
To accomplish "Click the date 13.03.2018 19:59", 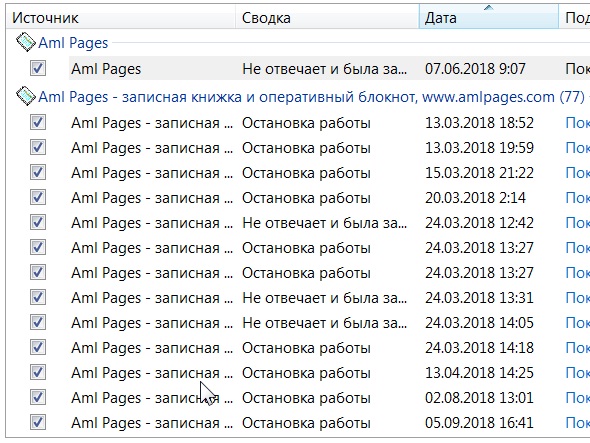I will click(479, 148).
